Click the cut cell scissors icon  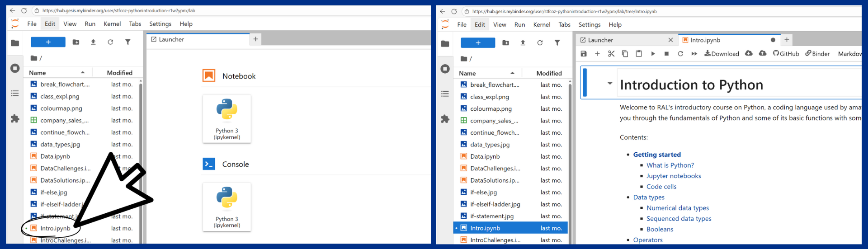pyautogui.click(x=611, y=54)
